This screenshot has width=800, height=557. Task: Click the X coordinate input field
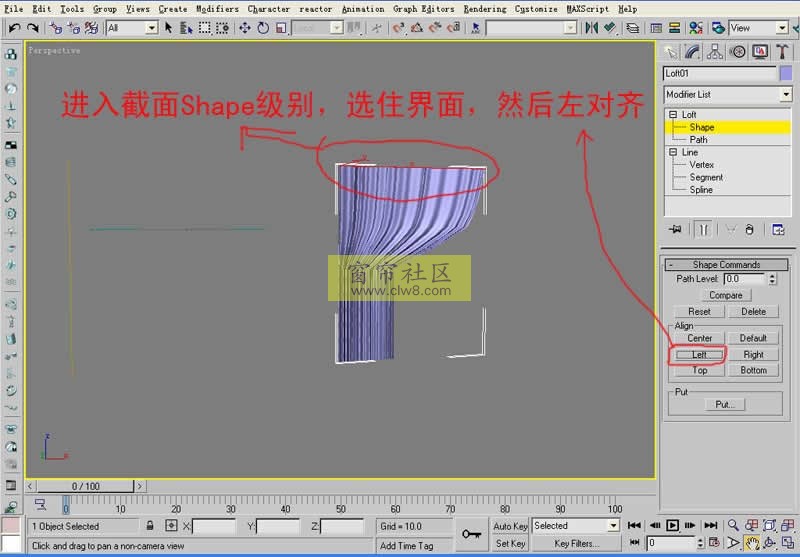(214, 526)
